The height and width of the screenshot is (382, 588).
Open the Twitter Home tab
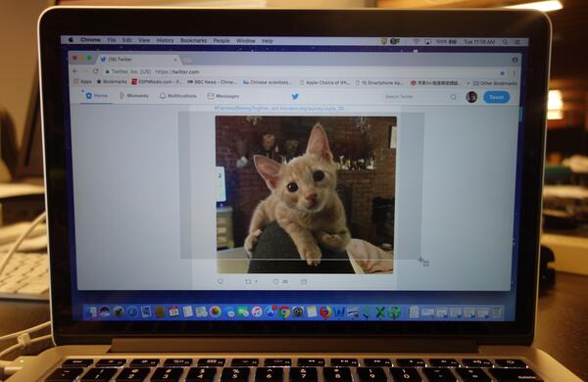pyautogui.click(x=96, y=96)
